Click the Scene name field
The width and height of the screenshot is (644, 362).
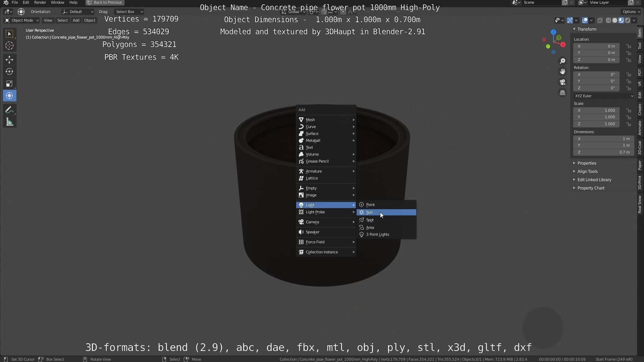pos(541,2)
